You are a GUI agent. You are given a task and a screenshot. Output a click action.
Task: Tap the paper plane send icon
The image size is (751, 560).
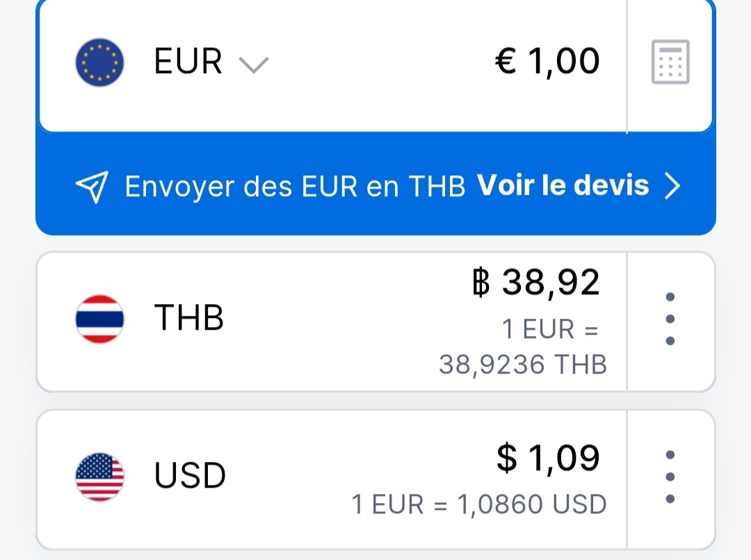point(92,186)
